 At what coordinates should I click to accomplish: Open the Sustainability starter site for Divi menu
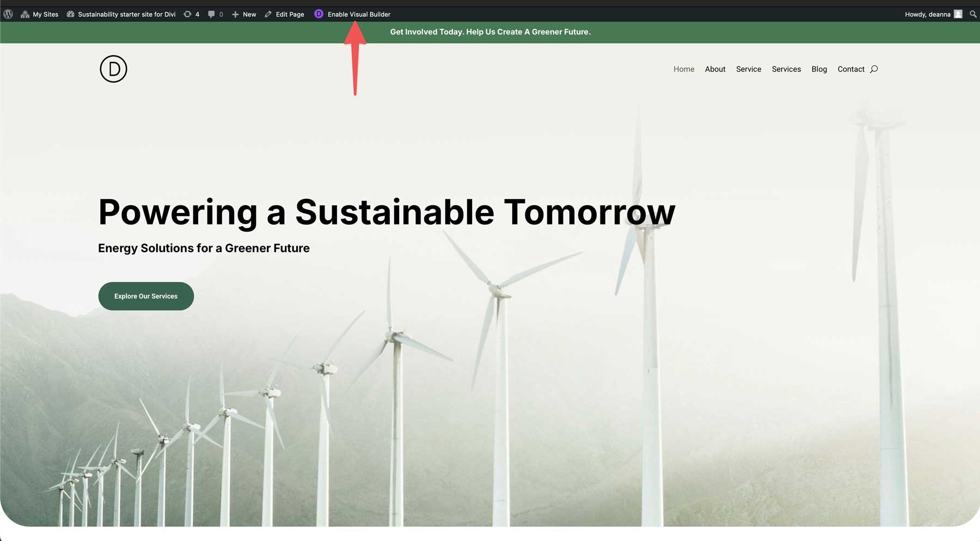coord(126,14)
